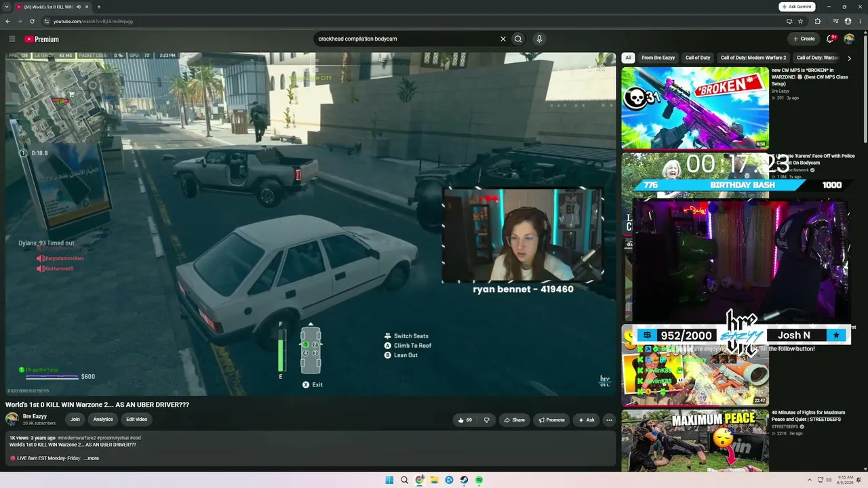This screenshot has width=868, height=488.
Task: Launch Steam from the taskbar
Action: [x=464, y=481]
